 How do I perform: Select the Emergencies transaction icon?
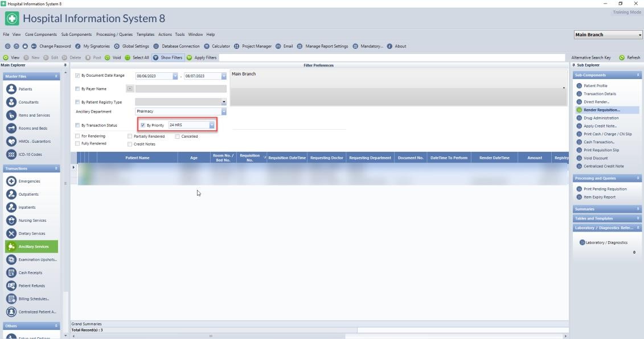click(11, 181)
